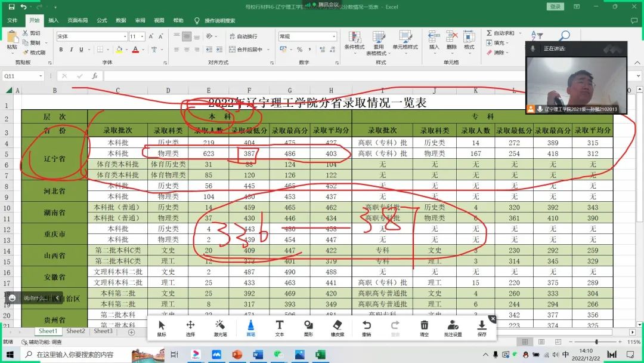Open the 图形 shapes annotation tool

point(308,328)
